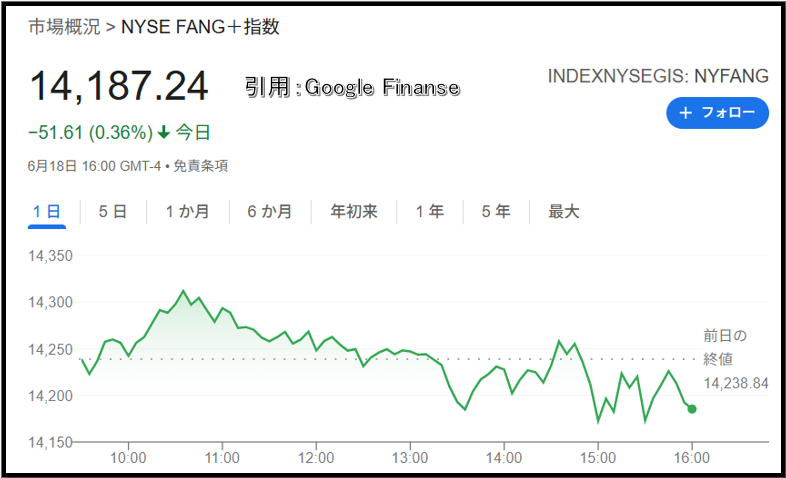The height and width of the screenshot is (478, 786).
Task: Click the 15:00 marker on time axis
Action: pyautogui.click(x=598, y=457)
